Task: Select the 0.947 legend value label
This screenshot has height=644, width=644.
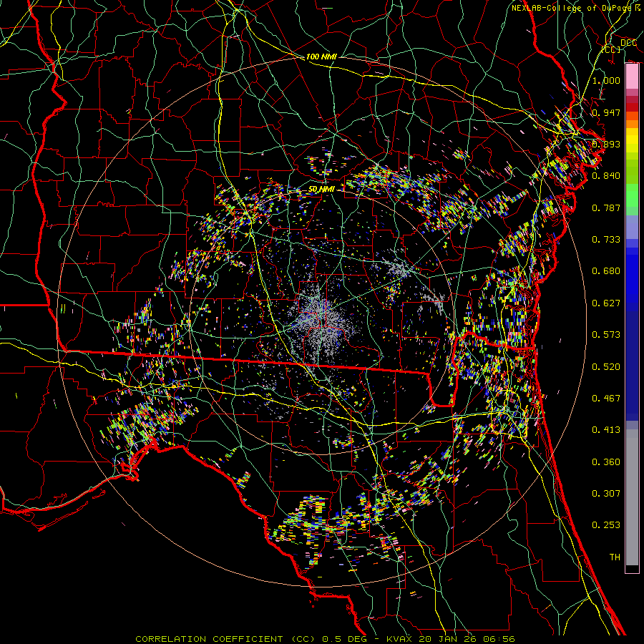Action: pyautogui.click(x=606, y=112)
